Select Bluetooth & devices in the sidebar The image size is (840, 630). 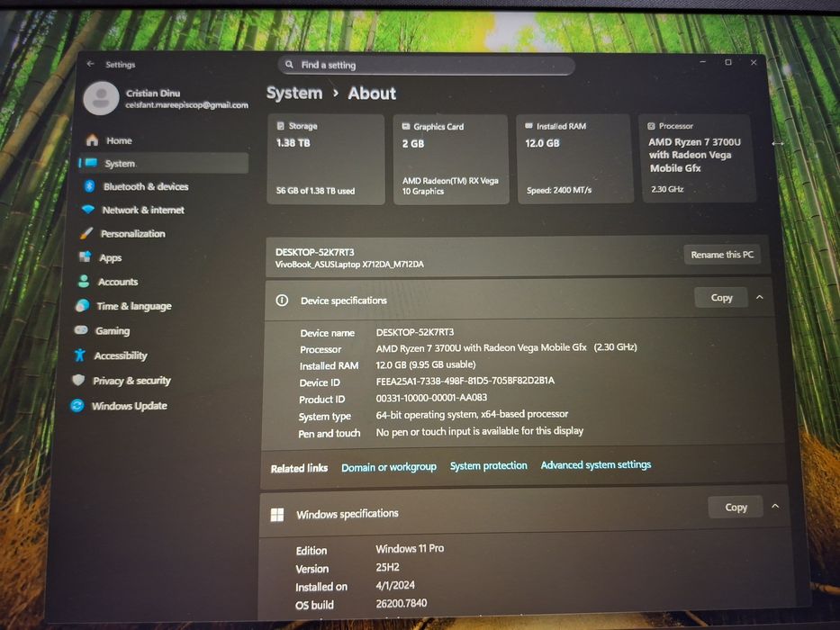click(146, 186)
